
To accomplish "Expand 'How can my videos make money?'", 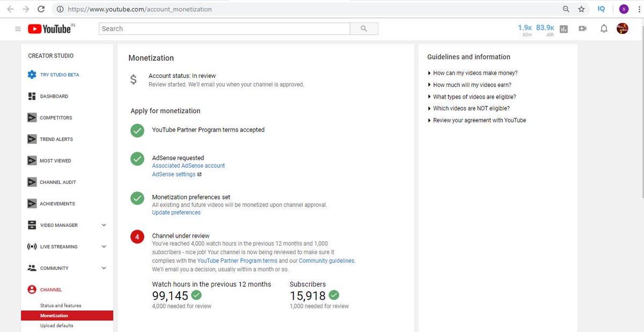I will [x=472, y=73].
